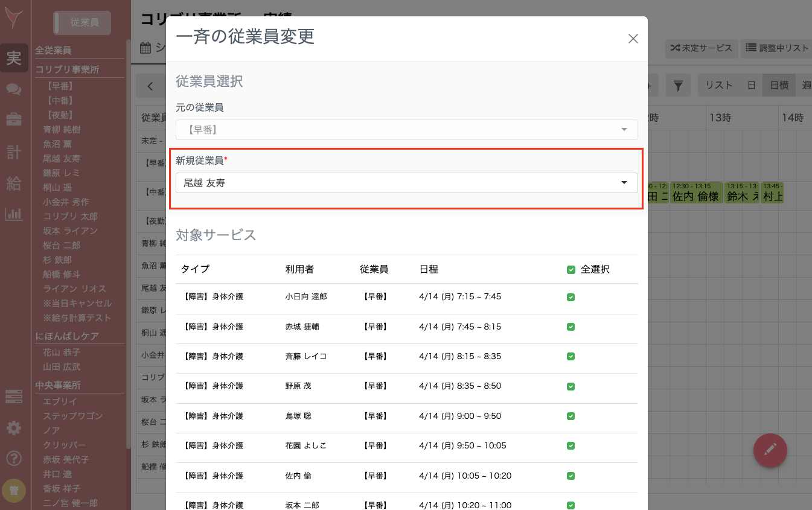Open the settings gear in the sidebar
Screen dimensions: 812x510
tap(14, 428)
